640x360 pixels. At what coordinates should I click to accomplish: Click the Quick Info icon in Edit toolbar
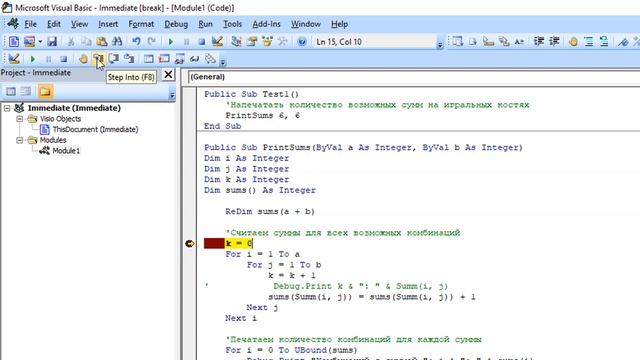[488, 41]
